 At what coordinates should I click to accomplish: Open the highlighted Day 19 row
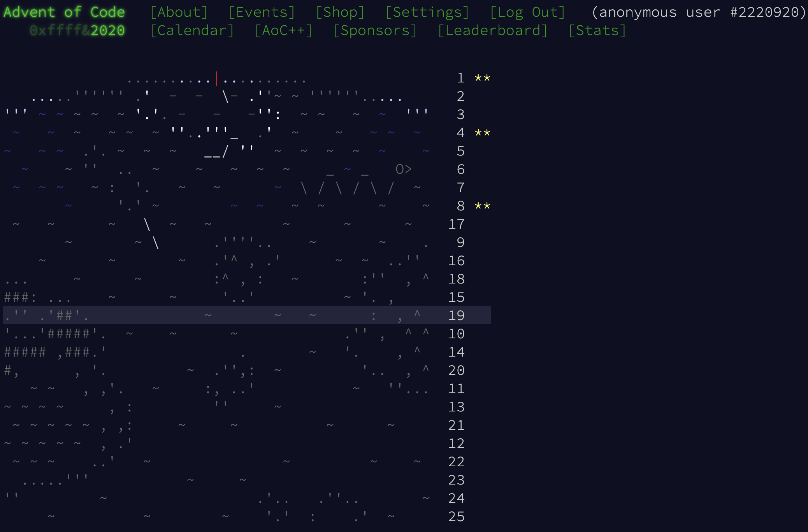(456, 315)
